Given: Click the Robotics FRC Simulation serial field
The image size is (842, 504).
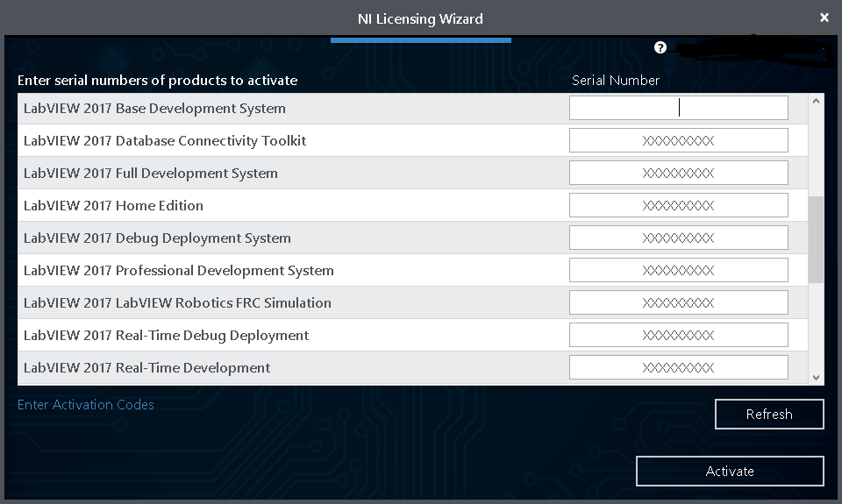Looking at the screenshot, I should point(678,302).
